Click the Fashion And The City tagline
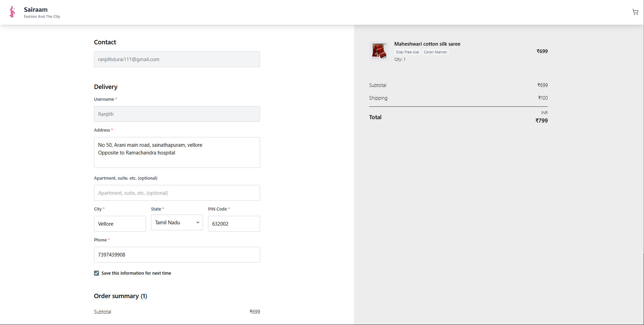This screenshot has width=644, height=325. pos(42,16)
